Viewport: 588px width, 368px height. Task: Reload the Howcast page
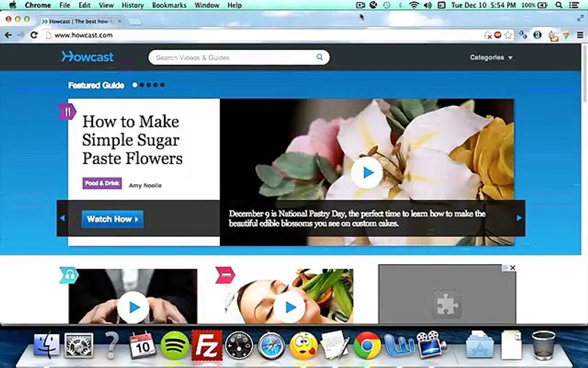pyautogui.click(x=34, y=35)
